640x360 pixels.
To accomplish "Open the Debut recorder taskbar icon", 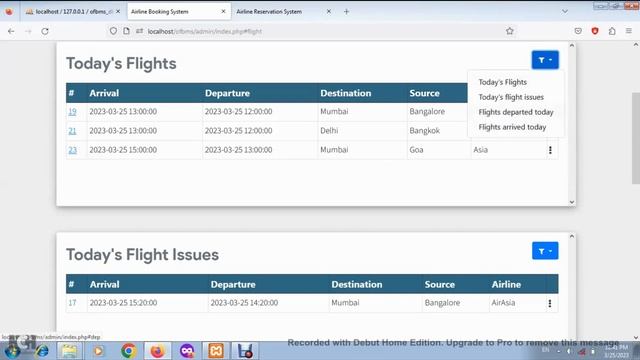I will point(245,351).
